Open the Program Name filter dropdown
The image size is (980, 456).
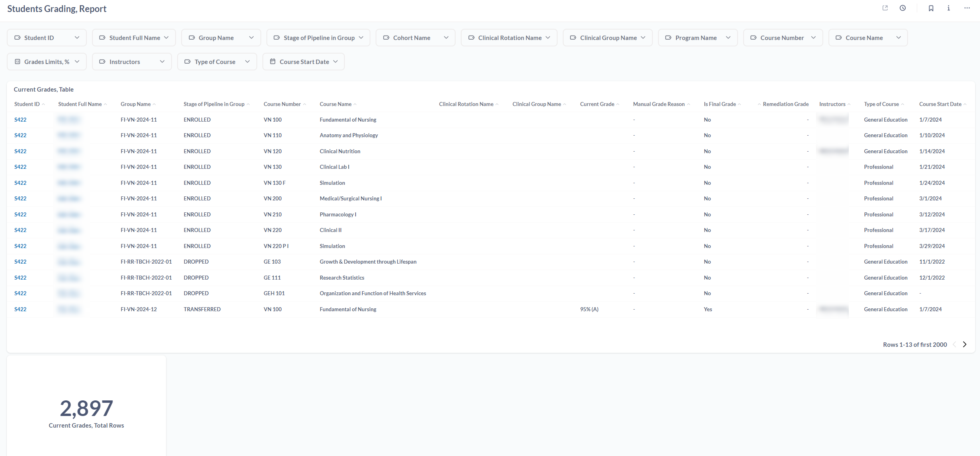[x=698, y=38]
